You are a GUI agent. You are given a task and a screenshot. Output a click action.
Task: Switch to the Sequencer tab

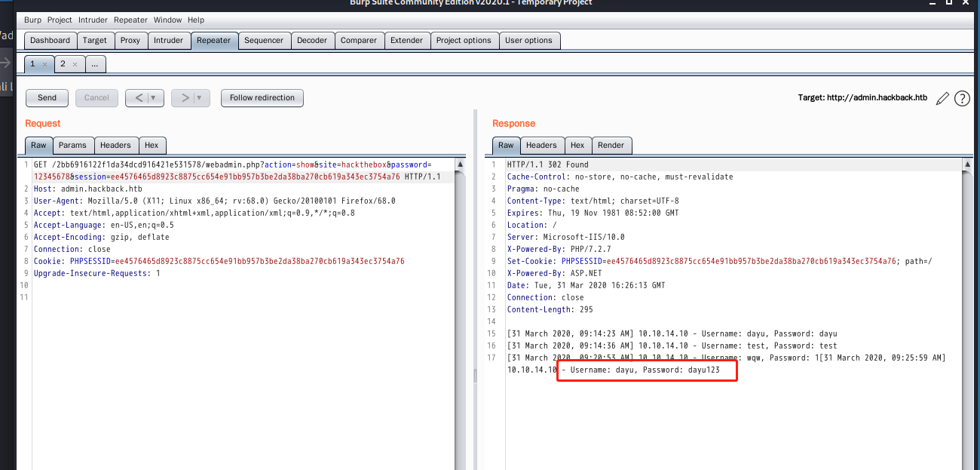[264, 41]
